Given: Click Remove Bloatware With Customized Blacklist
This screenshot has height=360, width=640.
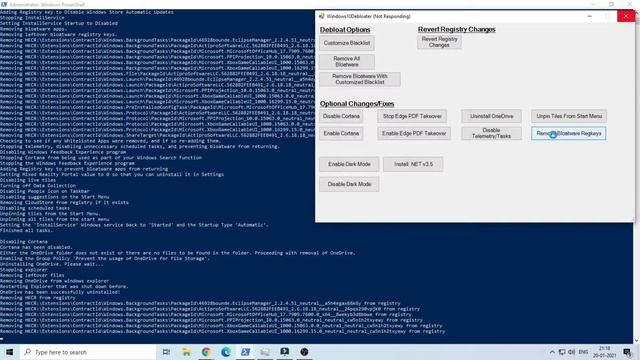Looking at the screenshot, I should (x=360, y=79).
